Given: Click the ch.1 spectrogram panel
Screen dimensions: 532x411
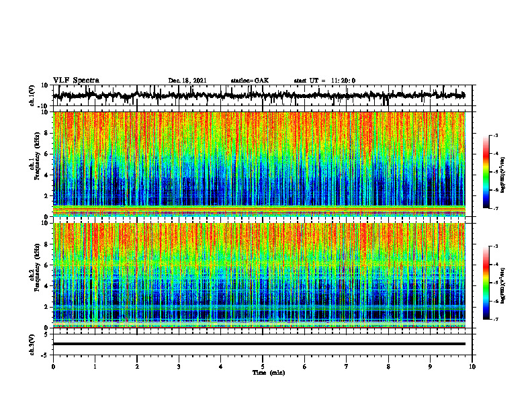Looking at the screenshot, I should tap(259, 164).
